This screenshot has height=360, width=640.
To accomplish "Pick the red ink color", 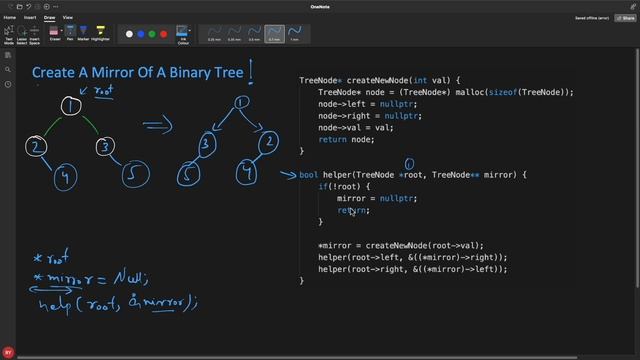I will coord(164,34).
